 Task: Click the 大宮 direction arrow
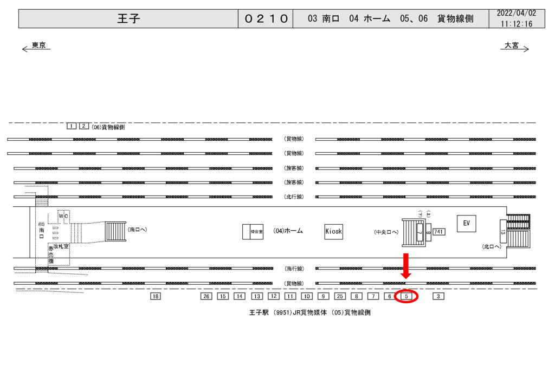514,49
